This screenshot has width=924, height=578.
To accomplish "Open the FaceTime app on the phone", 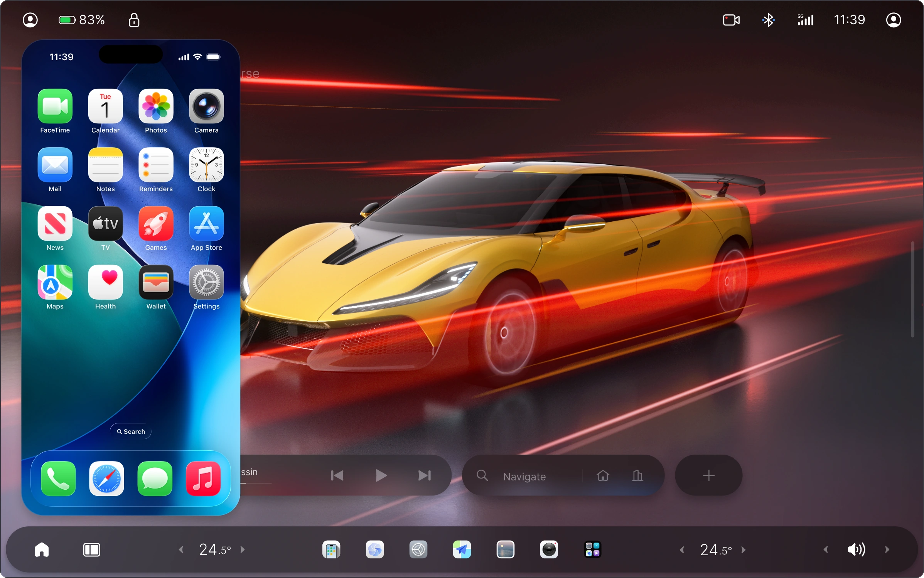I will click(x=55, y=106).
